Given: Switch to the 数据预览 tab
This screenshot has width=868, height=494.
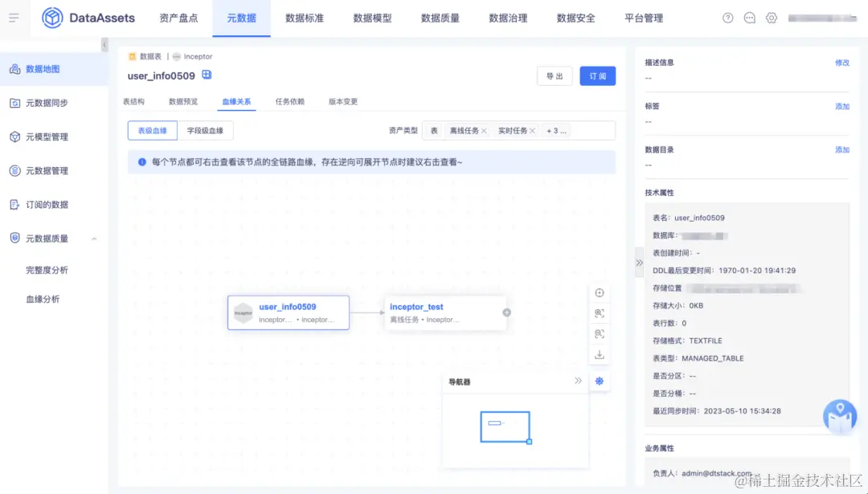Looking at the screenshot, I should 183,102.
